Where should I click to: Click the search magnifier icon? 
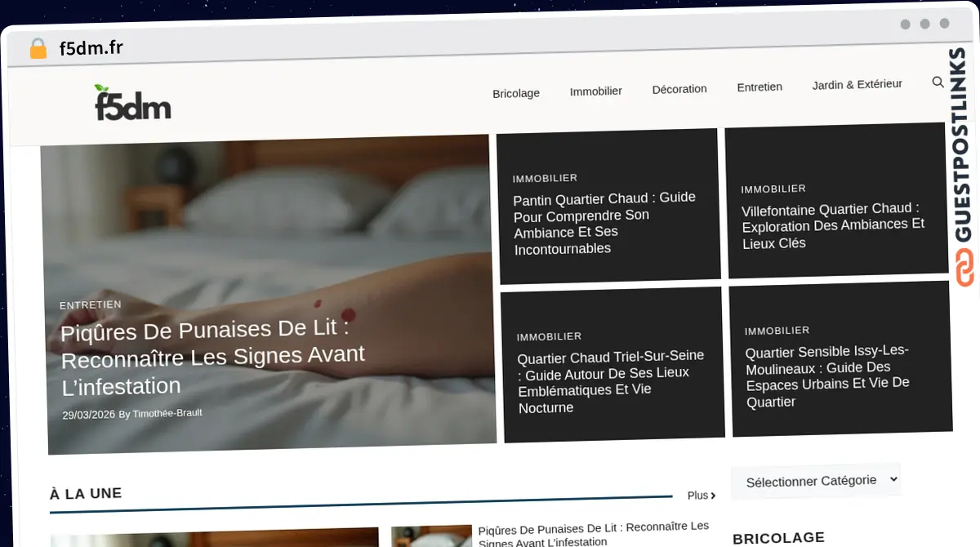938,82
